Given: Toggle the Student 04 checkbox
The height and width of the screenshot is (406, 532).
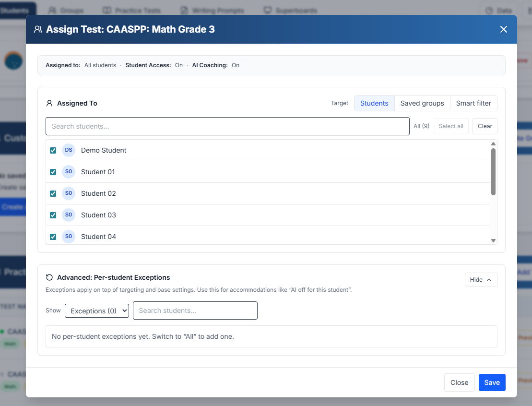Looking at the screenshot, I should 53,237.
